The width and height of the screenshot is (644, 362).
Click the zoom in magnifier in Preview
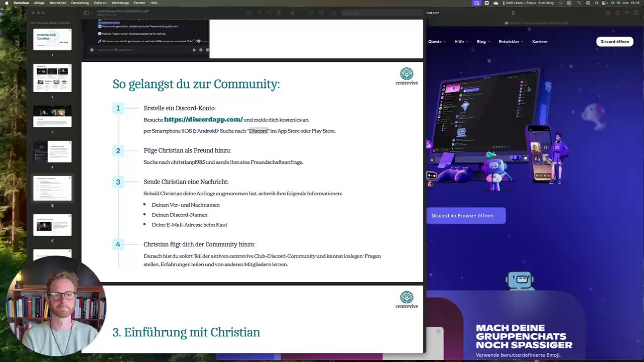(x=268, y=13)
